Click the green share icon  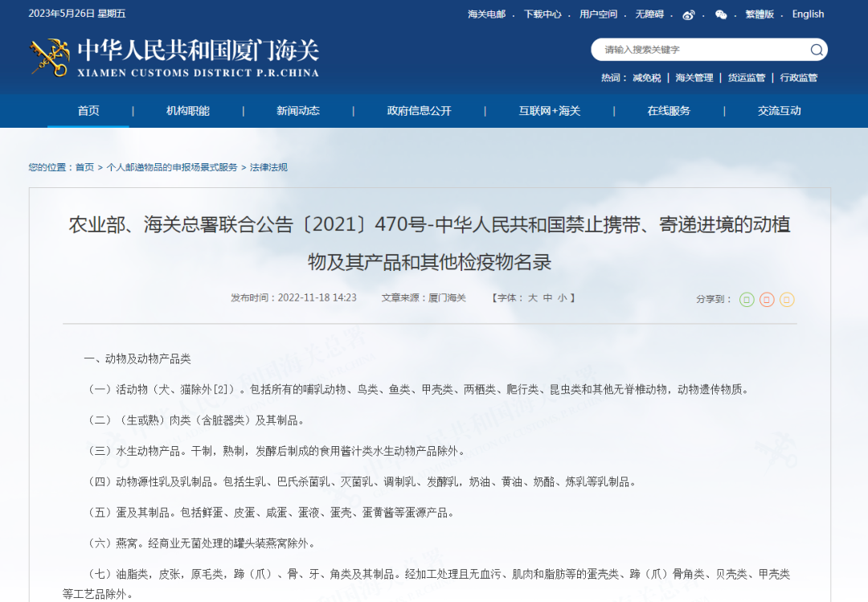(x=747, y=300)
